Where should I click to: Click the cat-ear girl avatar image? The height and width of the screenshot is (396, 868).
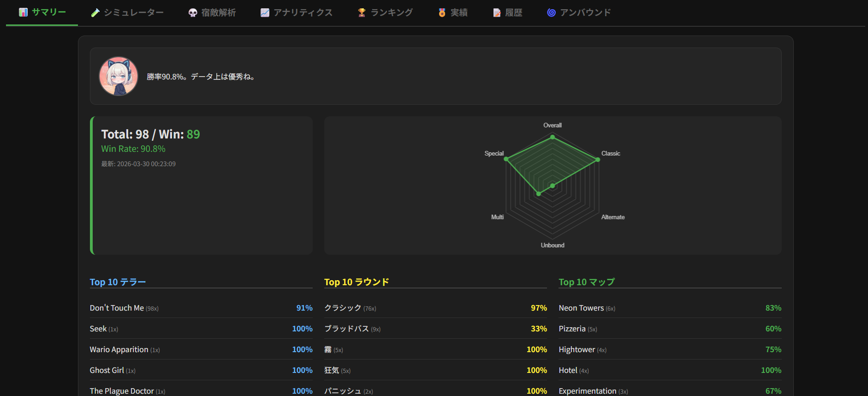(119, 76)
